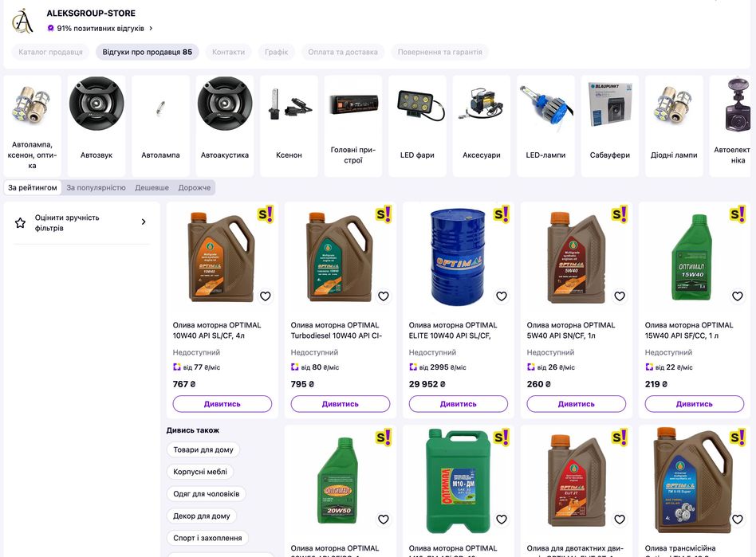The width and height of the screenshot is (756, 557).
Task: Open the Сабвуфери category tile
Action: pos(610,125)
